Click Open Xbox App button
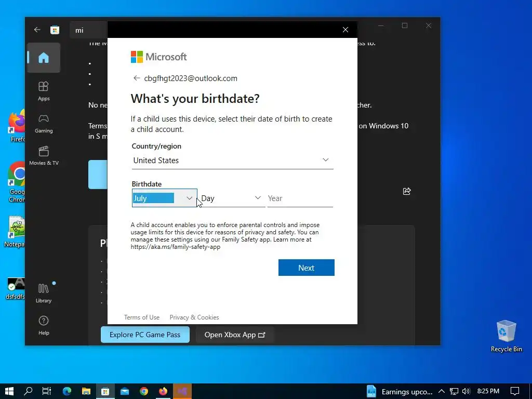Screen dimensions: 532x399 tap(234, 335)
